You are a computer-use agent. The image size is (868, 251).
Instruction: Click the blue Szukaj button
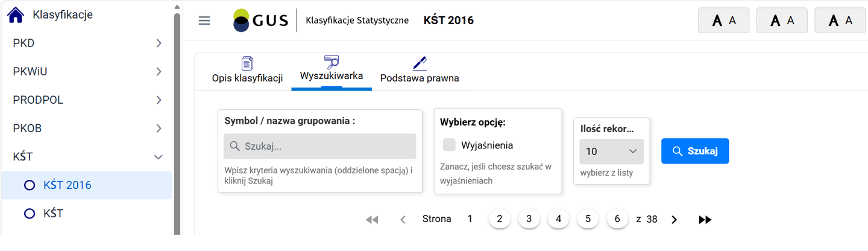click(x=695, y=151)
